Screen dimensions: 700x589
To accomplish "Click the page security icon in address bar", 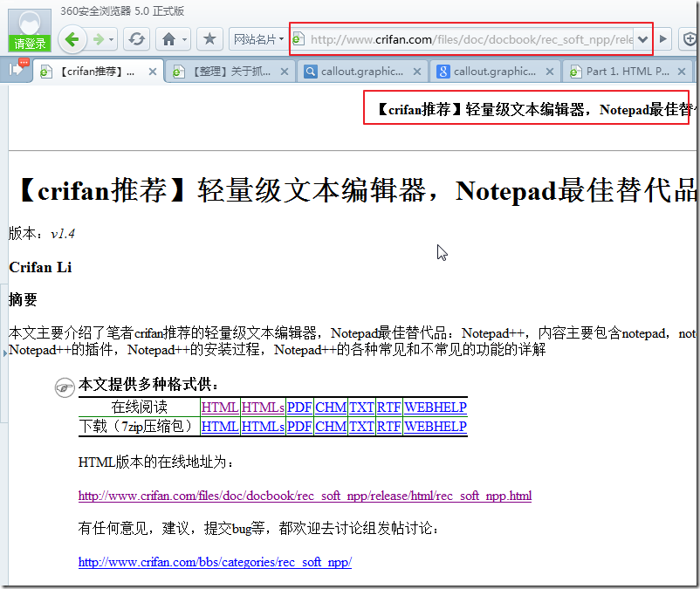I will (299, 39).
